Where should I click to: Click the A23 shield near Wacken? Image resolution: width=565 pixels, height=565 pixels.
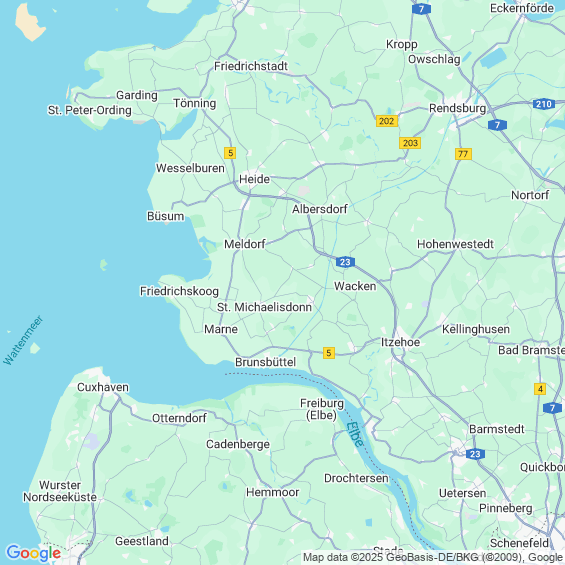click(x=345, y=262)
